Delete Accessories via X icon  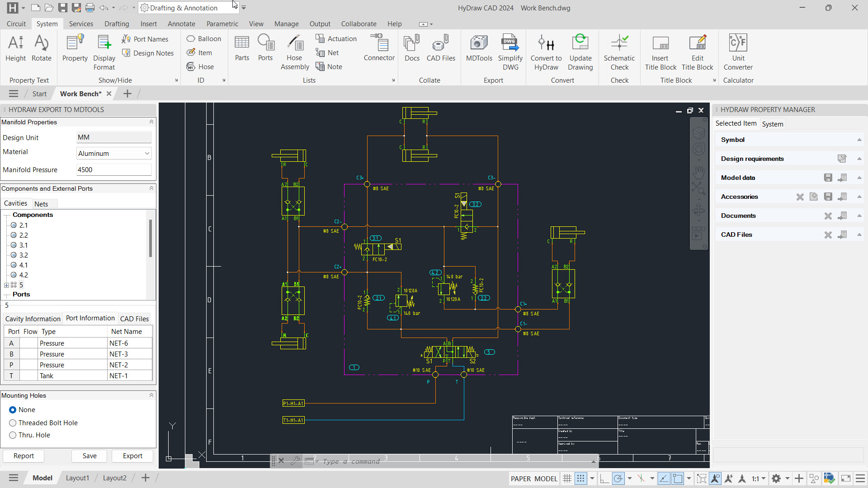[x=800, y=197]
